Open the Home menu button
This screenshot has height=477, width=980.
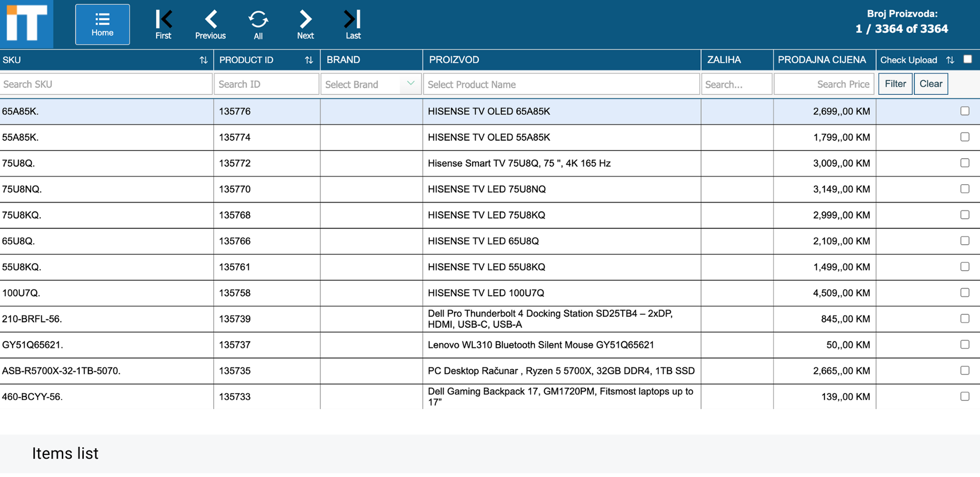102,24
